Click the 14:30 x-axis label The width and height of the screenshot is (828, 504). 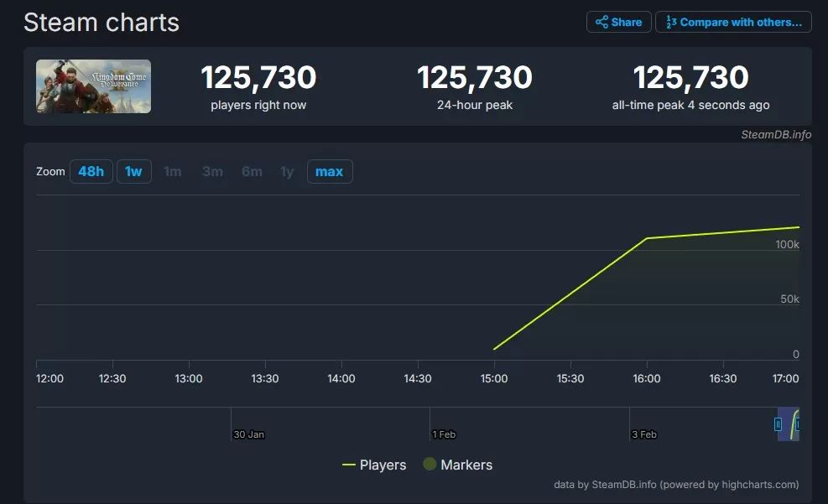(417, 378)
